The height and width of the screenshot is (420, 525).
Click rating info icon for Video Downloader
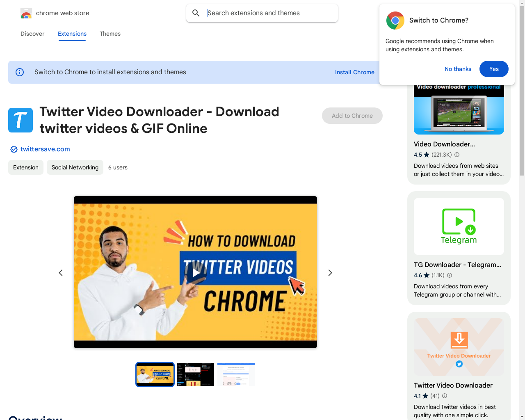(457, 155)
